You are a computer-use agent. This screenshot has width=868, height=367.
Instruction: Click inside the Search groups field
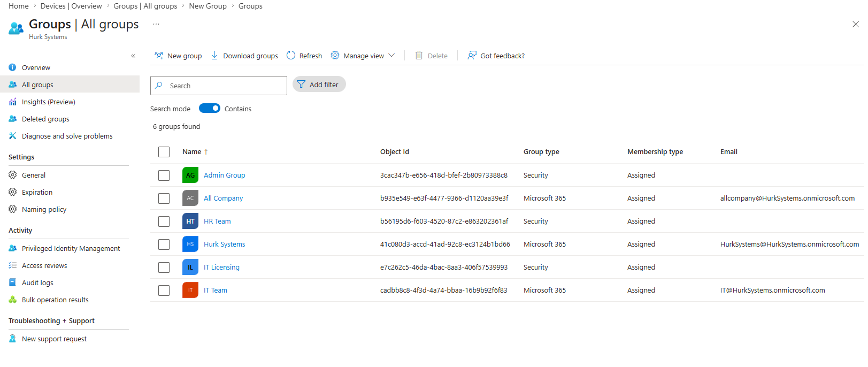click(219, 86)
